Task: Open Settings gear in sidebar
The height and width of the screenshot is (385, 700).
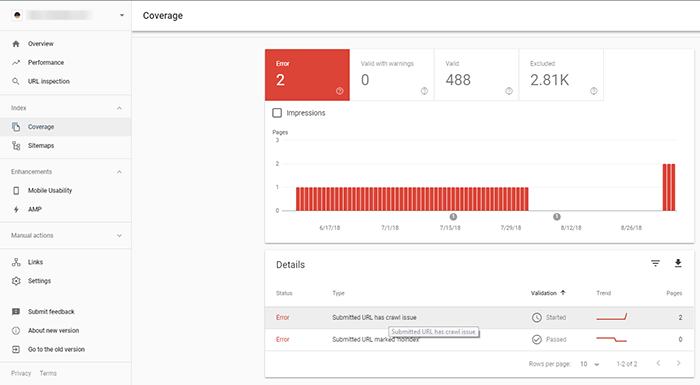Action: 16,281
